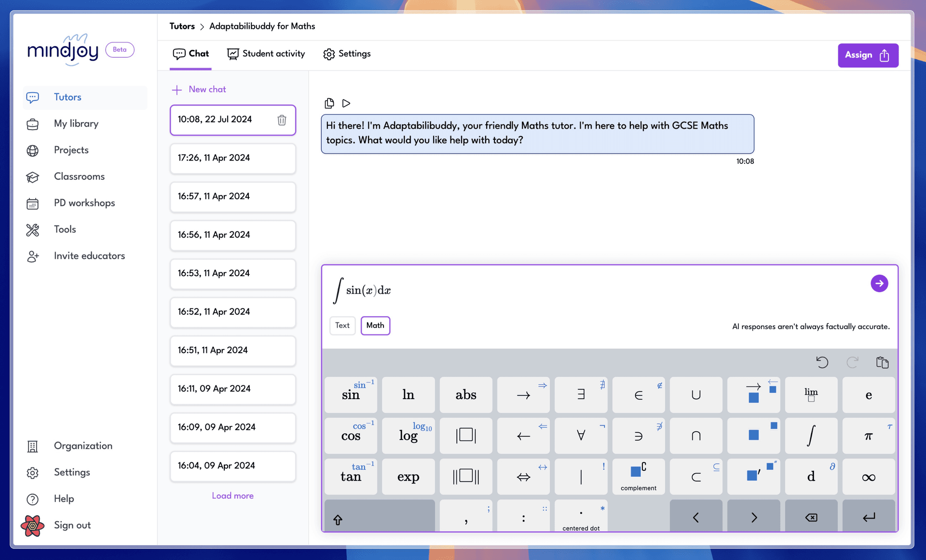
Task: Move cursor left with arrow key
Action: pyautogui.click(x=695, y=517)
